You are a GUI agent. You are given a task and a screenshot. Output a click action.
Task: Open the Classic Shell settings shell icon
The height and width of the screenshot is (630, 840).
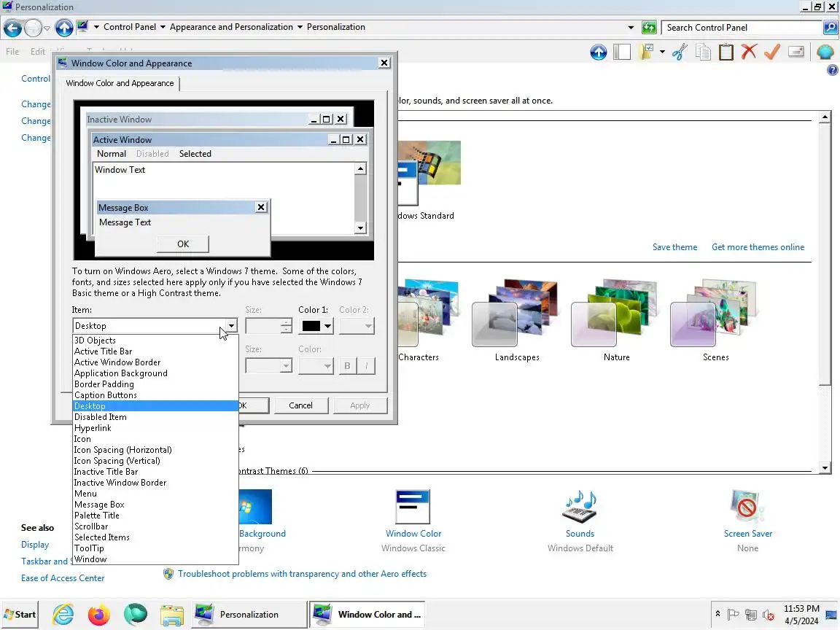click(x=825, y=52)
